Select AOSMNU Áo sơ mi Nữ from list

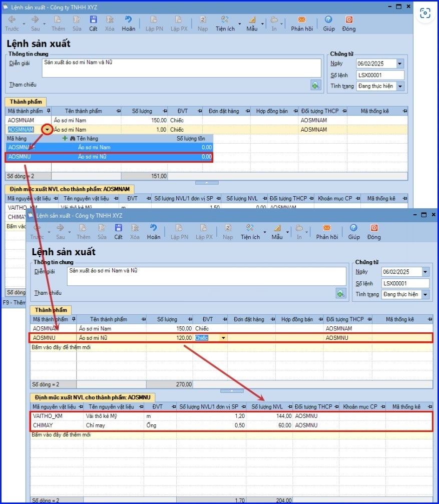click(x=109, y=157)
